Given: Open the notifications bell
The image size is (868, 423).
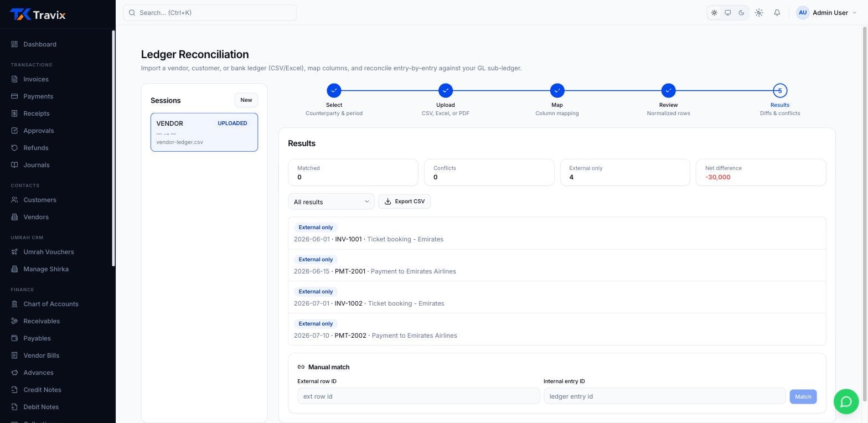Looking at the screenshot, I should click(x=777, y=13).
